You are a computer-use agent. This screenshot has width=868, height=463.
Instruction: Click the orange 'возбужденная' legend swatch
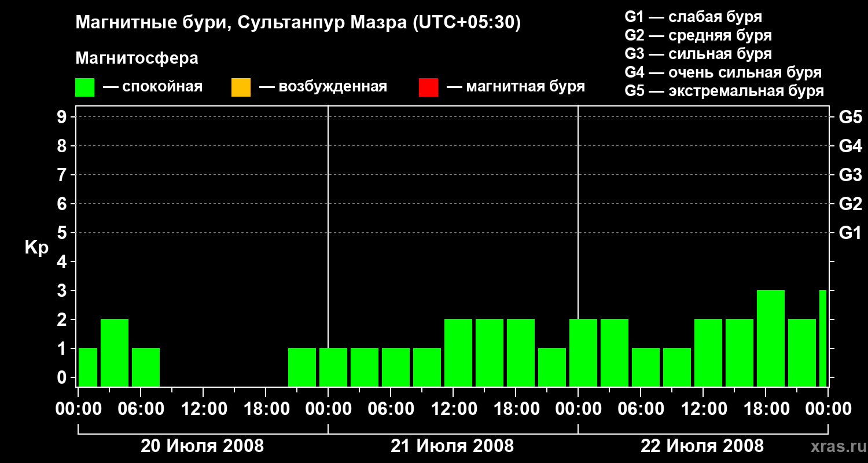241,87
